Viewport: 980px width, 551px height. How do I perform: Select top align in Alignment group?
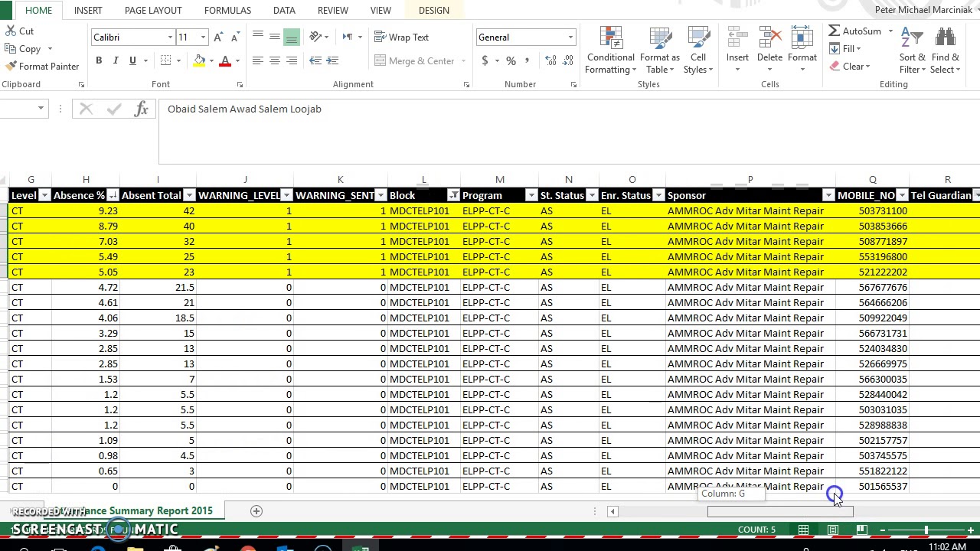click(258, 37)
